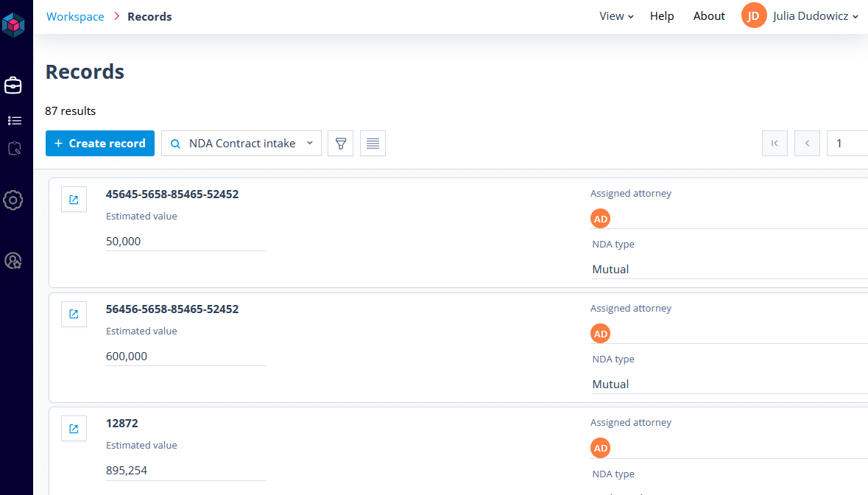The width and height of the screenshot is (868, 495).
Task: Follow the Workspace breadcrumb link
Action: [75, 16]
